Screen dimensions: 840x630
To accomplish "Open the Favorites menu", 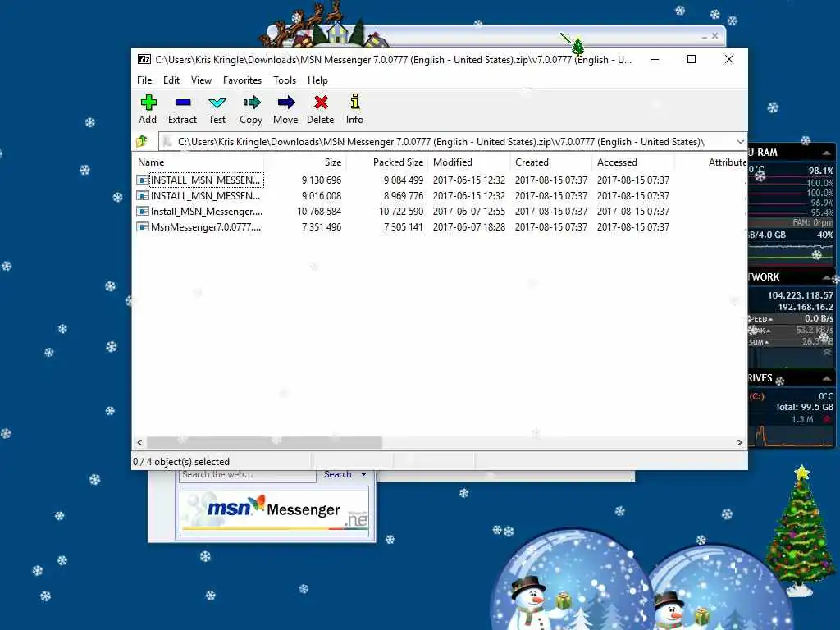I will [242, 80].
